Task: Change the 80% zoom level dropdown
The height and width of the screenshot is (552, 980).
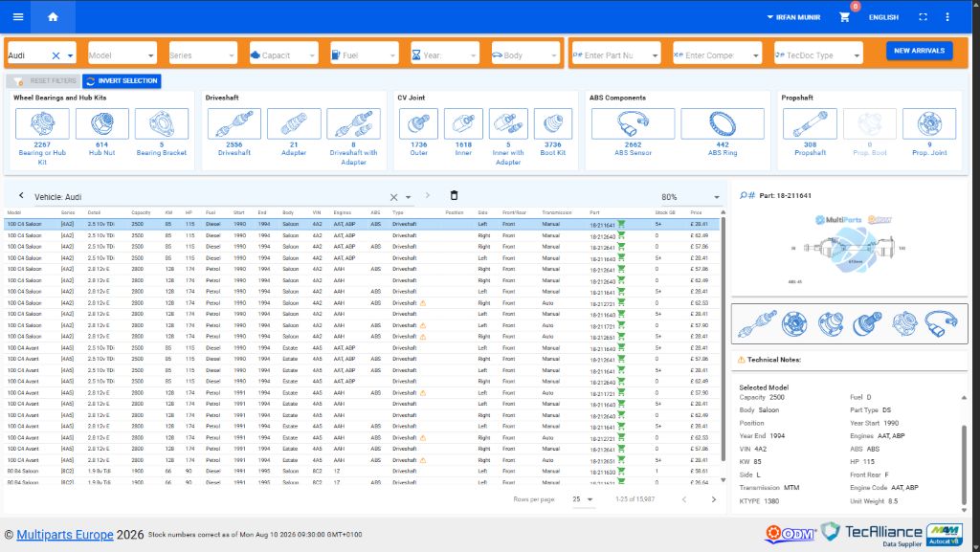Action: pyautogui.click(x=690, y=197)
